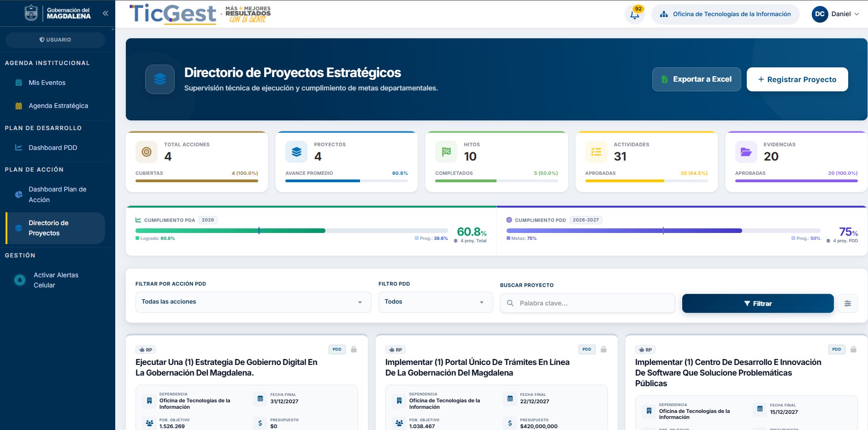868x430 pixels.
Task: Open Dashboard Plan de Acción
Action: pos(55,194)
